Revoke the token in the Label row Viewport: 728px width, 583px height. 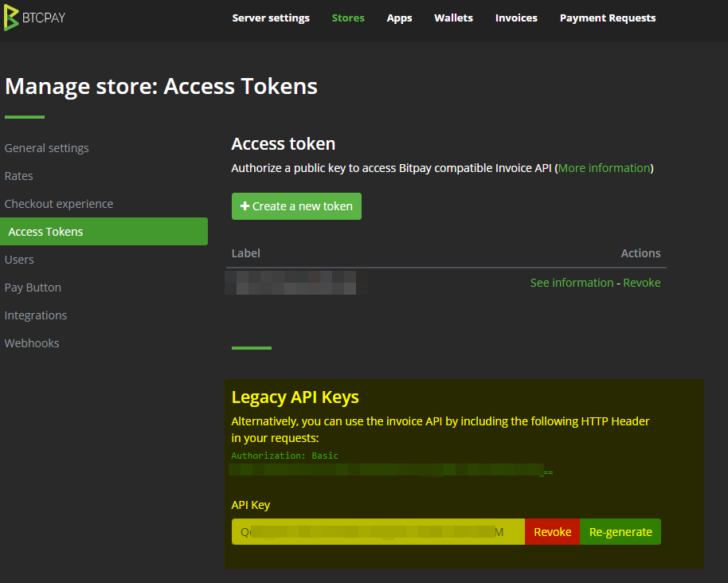pyautogui.click(x=642, y=282)
